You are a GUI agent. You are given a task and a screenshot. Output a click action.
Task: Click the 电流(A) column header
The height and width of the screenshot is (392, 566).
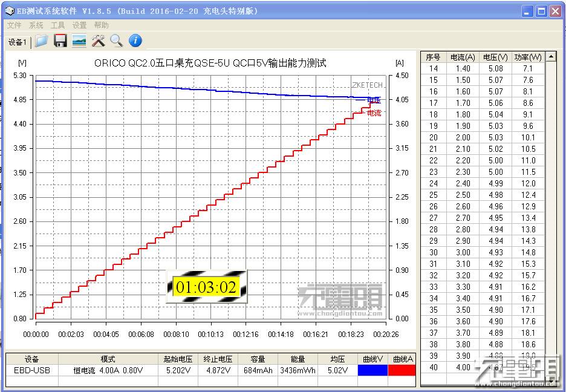[463, 57]
